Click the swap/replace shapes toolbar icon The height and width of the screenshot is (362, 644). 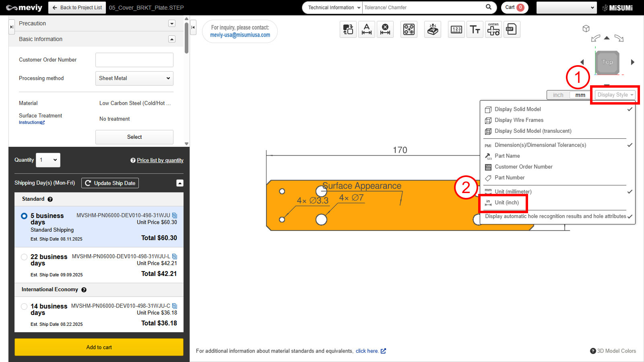pos(348,29)
